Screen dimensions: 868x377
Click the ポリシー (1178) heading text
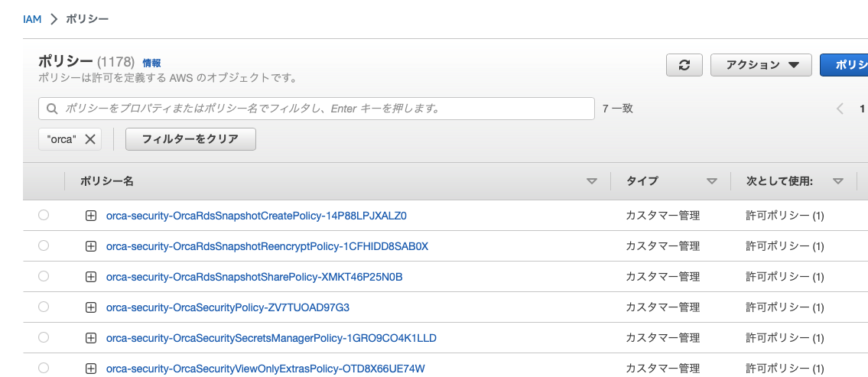86,61
